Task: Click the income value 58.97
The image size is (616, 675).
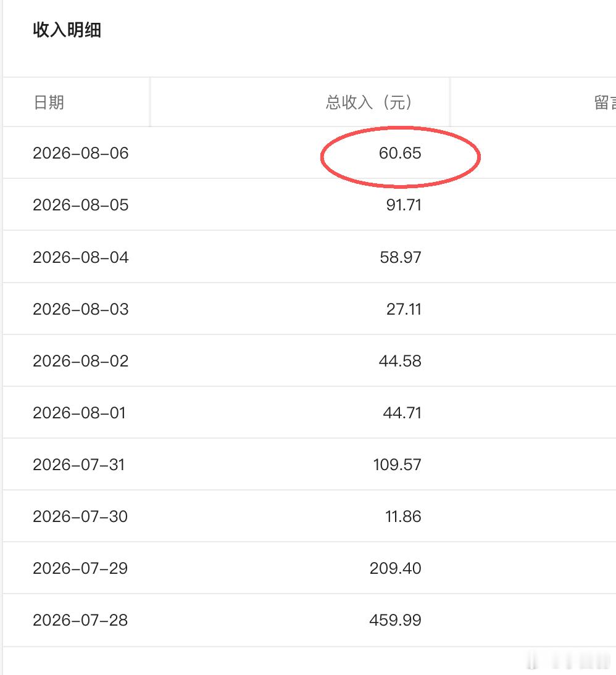Action: click(400, 257)
